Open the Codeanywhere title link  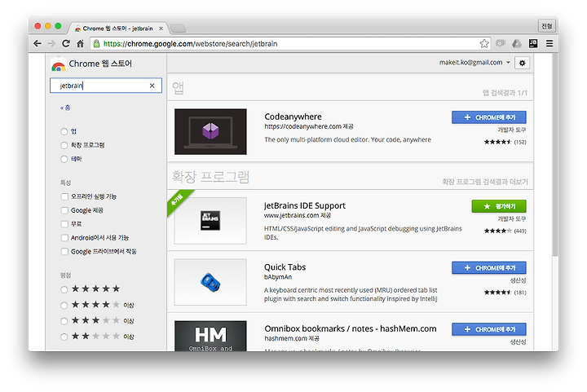tap(293, 117)
